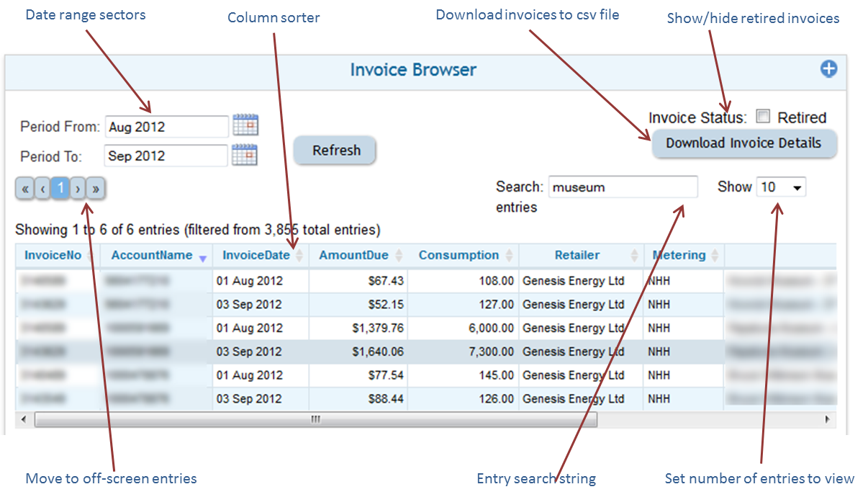Click the horizontal scrollbar thumb
Viewport: 868px width, 497px height.
315,419
